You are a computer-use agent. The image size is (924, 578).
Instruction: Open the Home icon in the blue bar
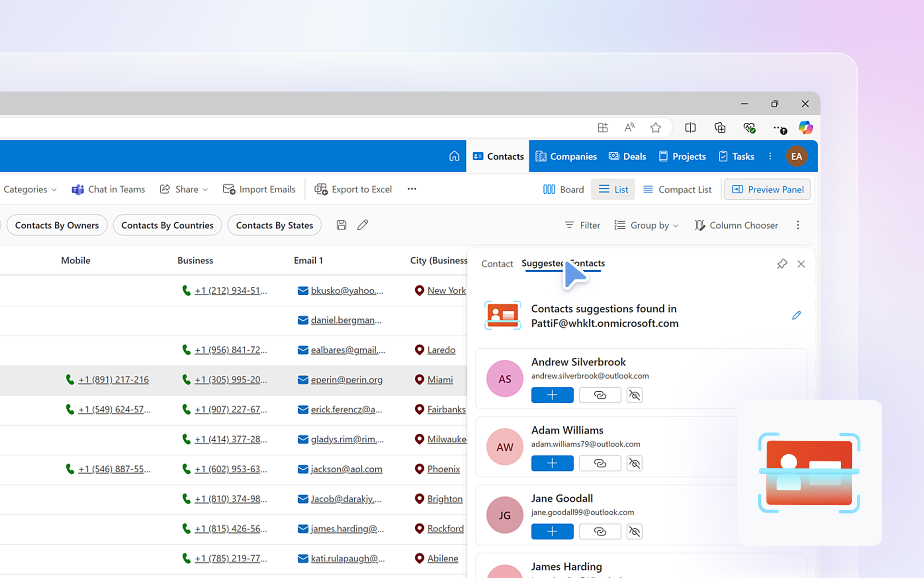(x=454, y=156)
